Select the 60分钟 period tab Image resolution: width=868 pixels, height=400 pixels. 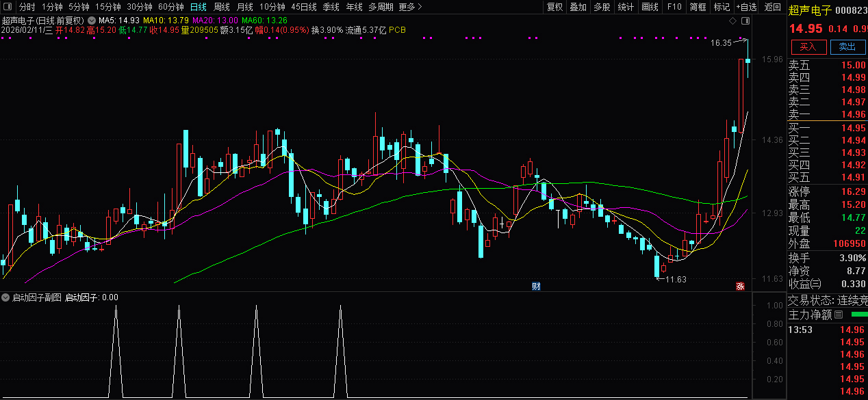click(x=171, y=7)
